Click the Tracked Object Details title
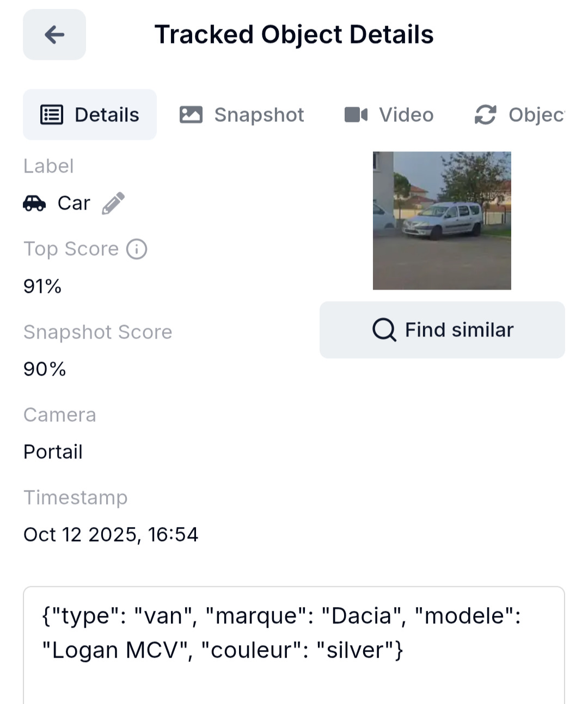The image size is (588, 704). tap(294, 35)
